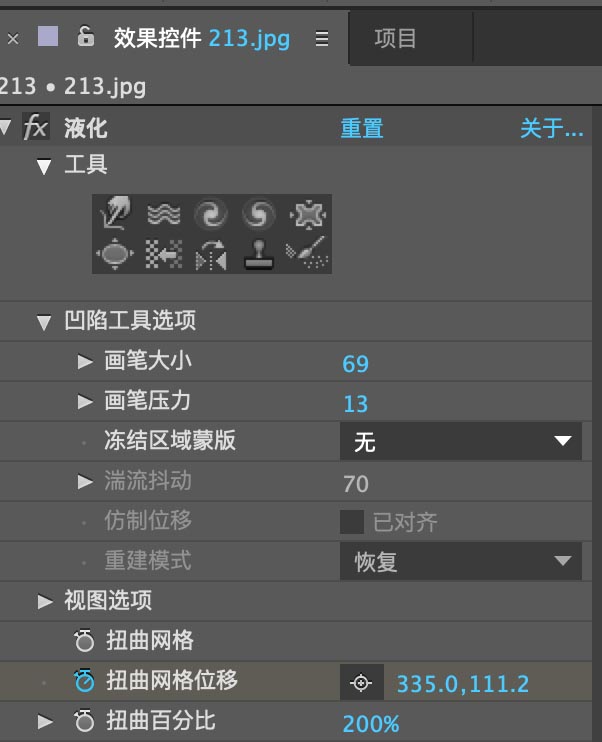The height and width of the screenshot is (742, 602).
Task: Click 重置 to reset the effect
Action: [362, 128]
